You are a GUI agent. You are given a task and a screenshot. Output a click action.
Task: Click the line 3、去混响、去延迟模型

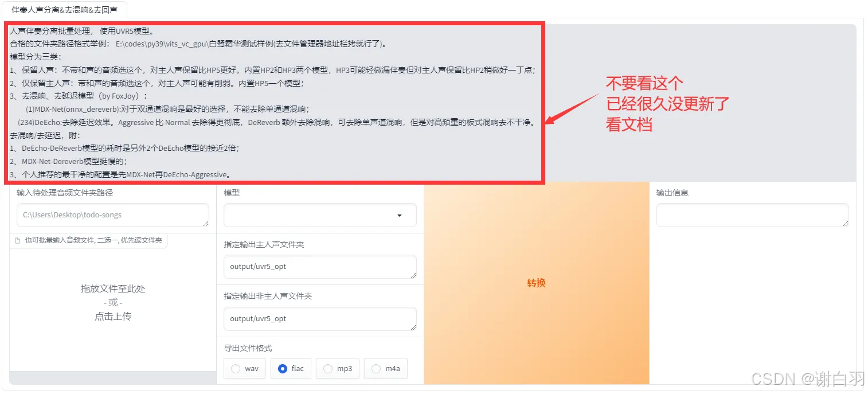tap(79, 96)
